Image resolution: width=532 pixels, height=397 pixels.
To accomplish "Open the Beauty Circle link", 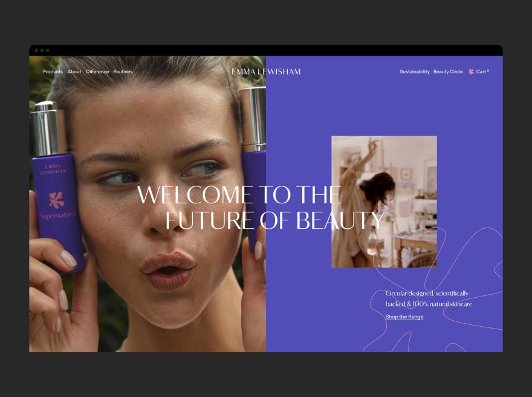I will tap(448, 71).
